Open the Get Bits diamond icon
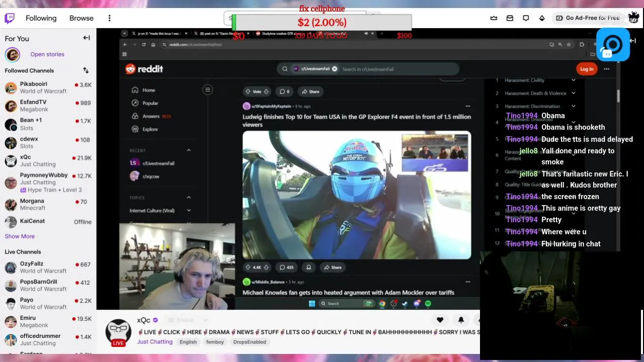Screen dimensions: 644x362 tap(542, 18)
